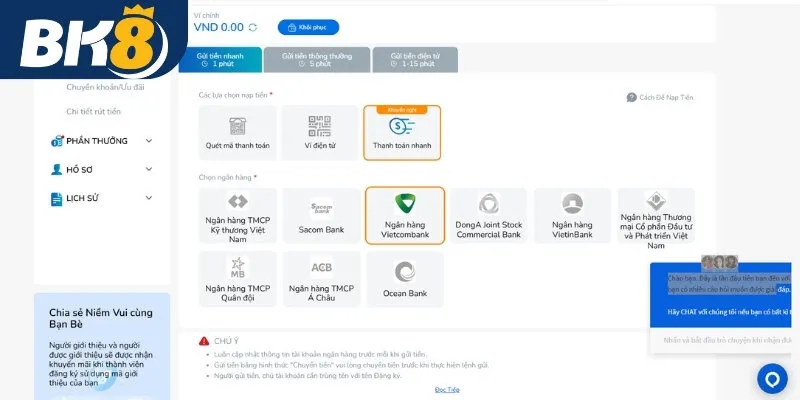Choose Ngân hàng VietinBank card
Image resolution: width=800 pixels, height=400 pixels.
click(x=572, y=215)
